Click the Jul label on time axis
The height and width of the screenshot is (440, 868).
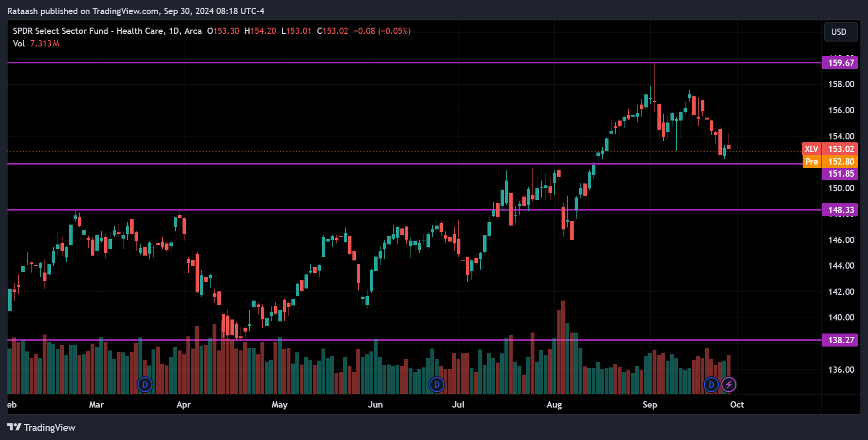tap(458, 405)
